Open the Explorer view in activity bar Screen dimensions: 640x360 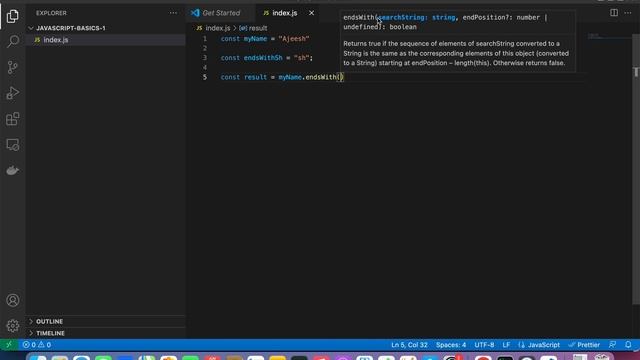click(13, 16)
